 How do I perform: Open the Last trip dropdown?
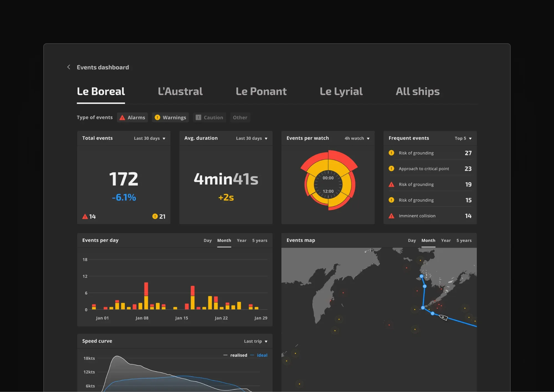pyautogui.click(x=256, y=341)
